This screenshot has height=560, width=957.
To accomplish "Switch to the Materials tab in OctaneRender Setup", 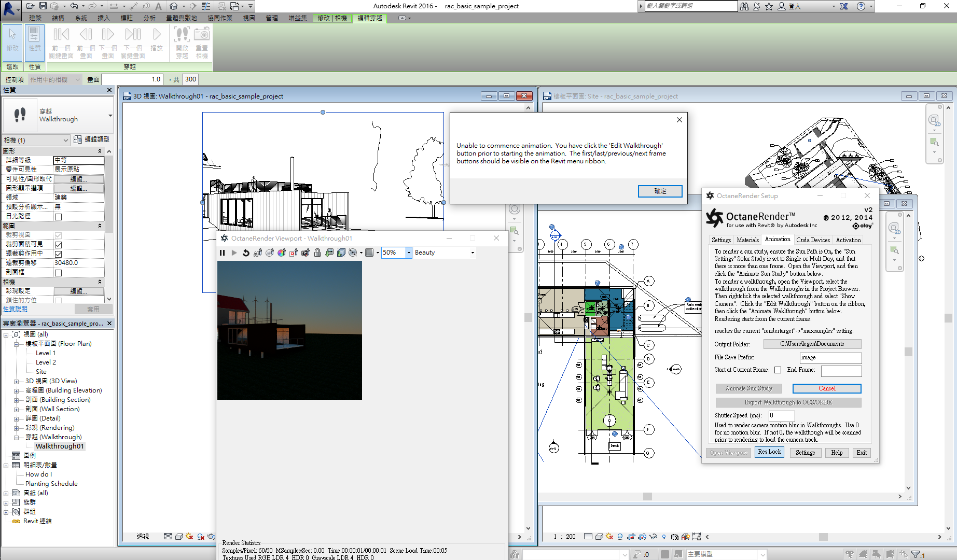I will [x=747, y=240].
